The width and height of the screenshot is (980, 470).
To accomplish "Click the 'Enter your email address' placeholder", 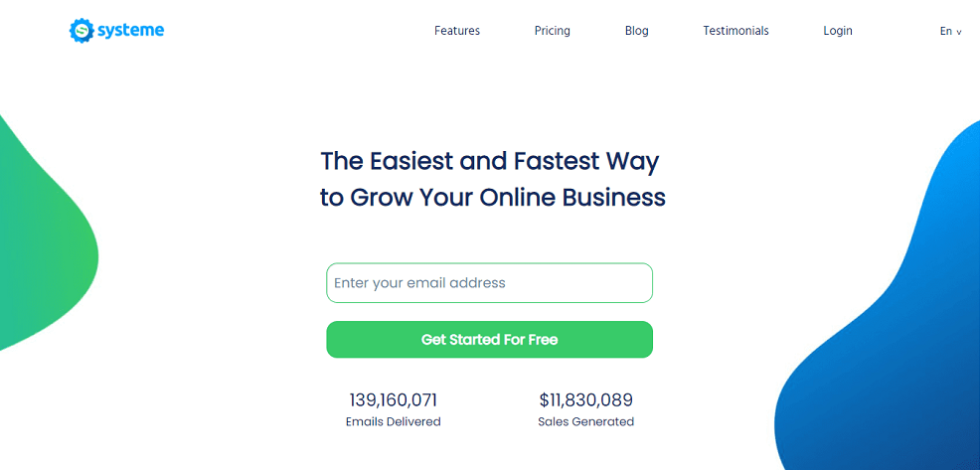I will pyautogui.click(x=419, y=283).
